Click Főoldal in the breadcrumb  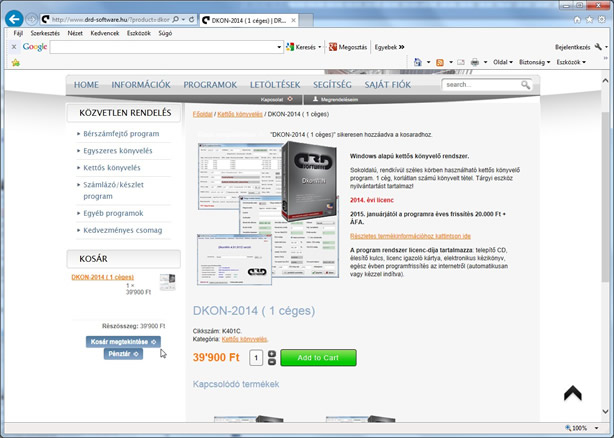coord(202,114)
